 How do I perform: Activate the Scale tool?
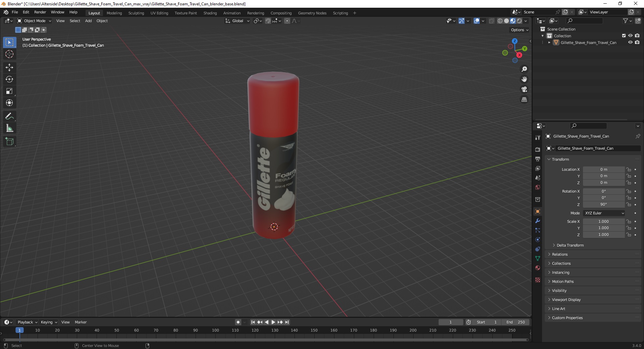(9, 91)
